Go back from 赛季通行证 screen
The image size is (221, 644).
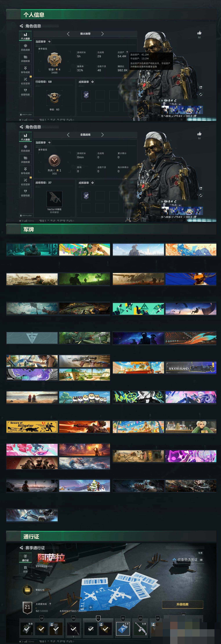click(x=21, y=548)
